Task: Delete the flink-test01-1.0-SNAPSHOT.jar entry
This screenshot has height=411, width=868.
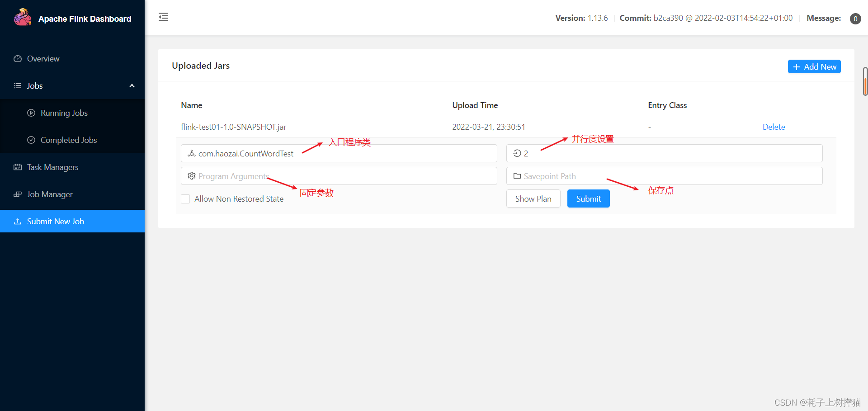Action: click(774, 127)
